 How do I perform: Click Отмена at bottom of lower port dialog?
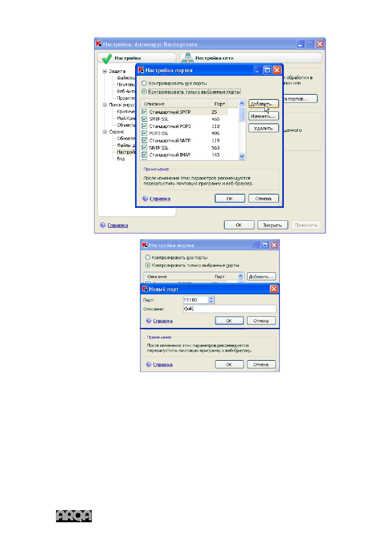[x=261, y=365]
